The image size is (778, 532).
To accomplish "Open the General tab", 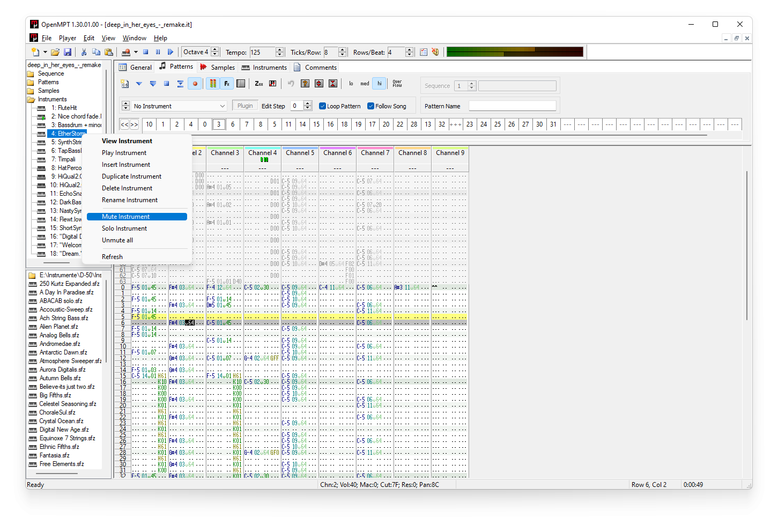I will (x=136, y=67).
